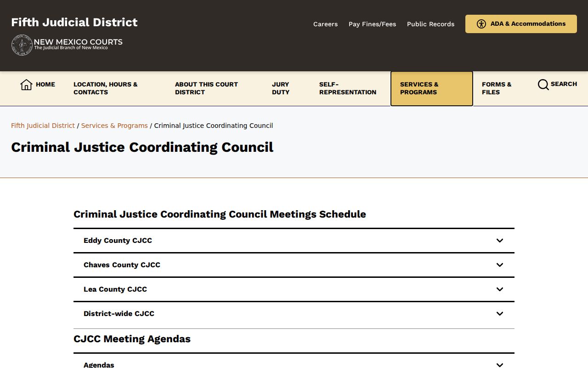
Task: Visit the Public Records link
Action: click(x=430, y=24)
